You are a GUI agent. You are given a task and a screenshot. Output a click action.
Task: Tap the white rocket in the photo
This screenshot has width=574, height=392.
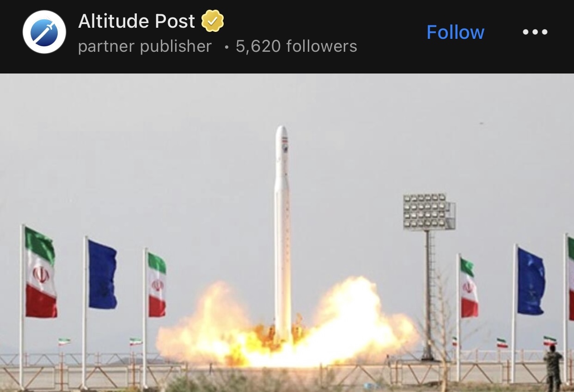tap(282, 233)
